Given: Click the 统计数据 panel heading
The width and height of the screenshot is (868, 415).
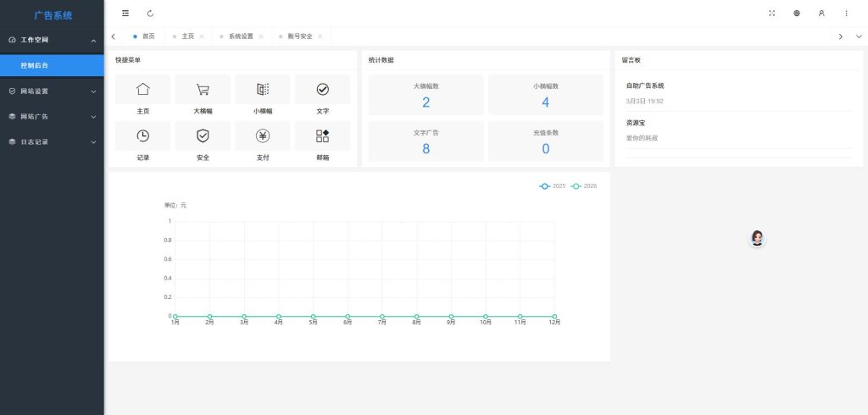Looking at the screenshot, I should 381,60.
